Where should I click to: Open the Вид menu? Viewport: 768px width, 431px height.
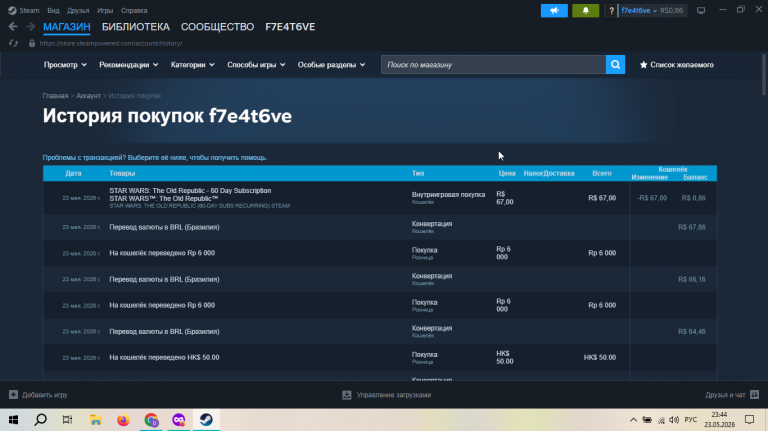tap(53, 10)
